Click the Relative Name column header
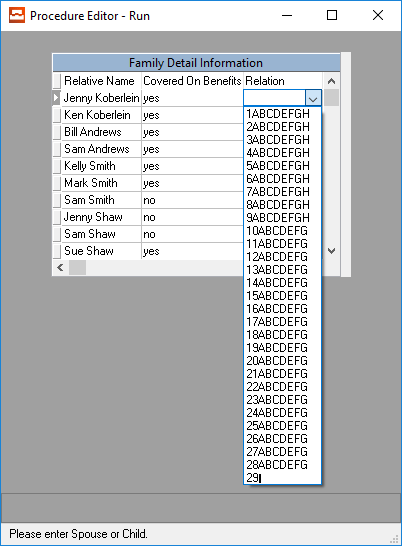This screenshot has width=402, height=546. [x=101, y=81]
